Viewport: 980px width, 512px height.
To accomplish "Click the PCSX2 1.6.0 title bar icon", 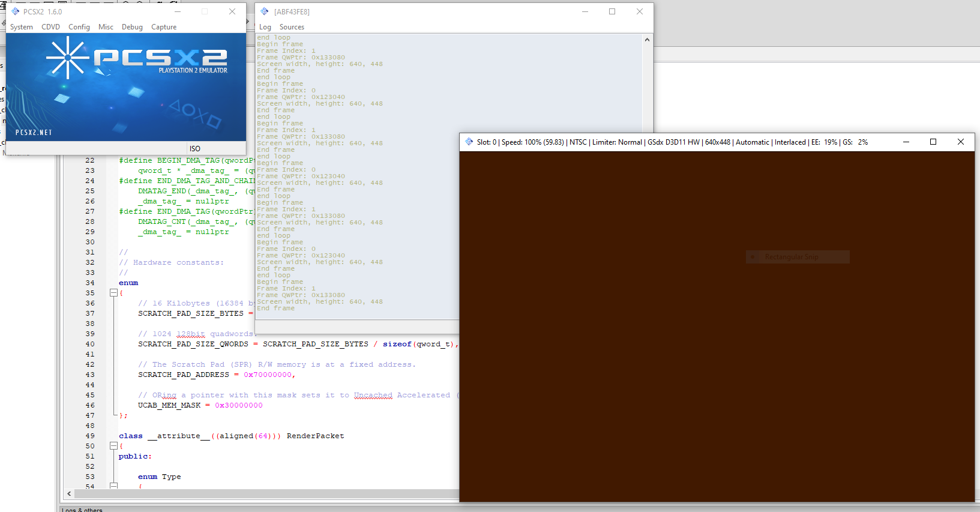I will tap(15, 11).
